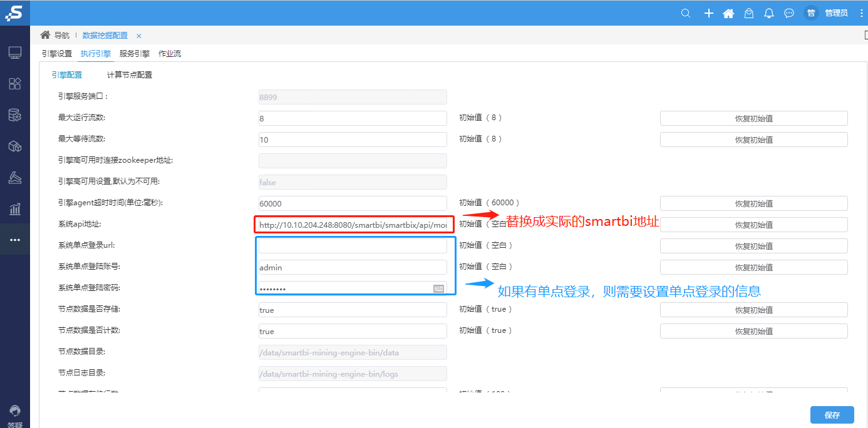Select the 执行引擎 tab
Screen dimensions: 868x428
(96, 54)
